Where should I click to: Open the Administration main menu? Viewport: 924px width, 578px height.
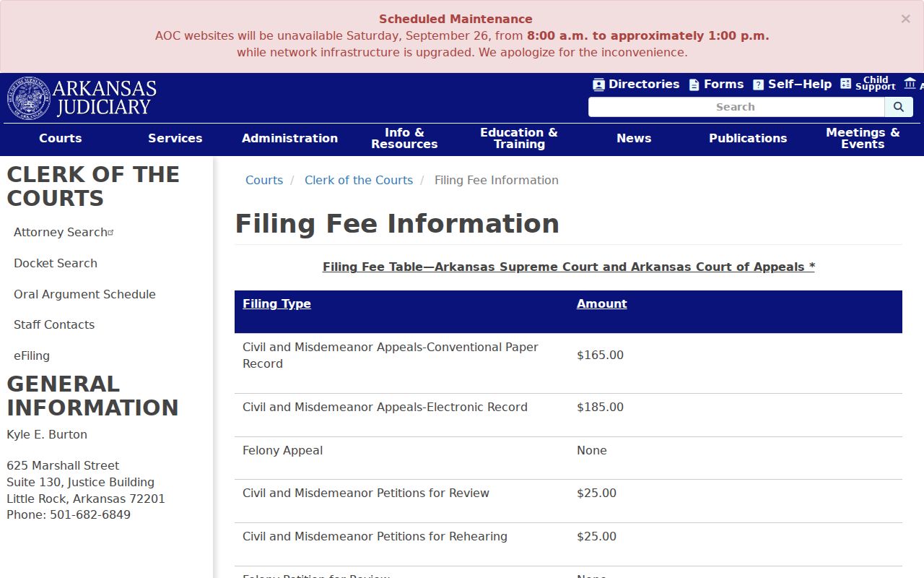[x=289, y=139]
